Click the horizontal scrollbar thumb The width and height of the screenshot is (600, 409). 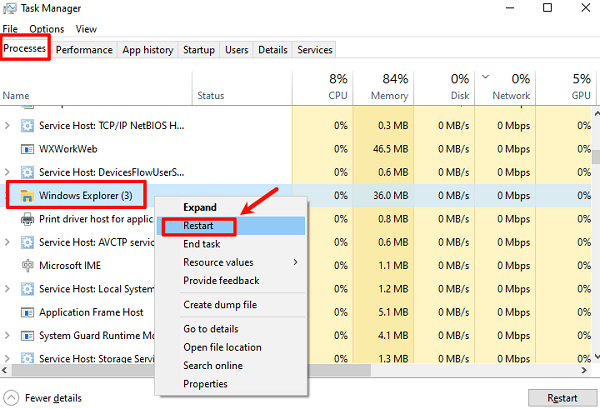coord(191,370)
